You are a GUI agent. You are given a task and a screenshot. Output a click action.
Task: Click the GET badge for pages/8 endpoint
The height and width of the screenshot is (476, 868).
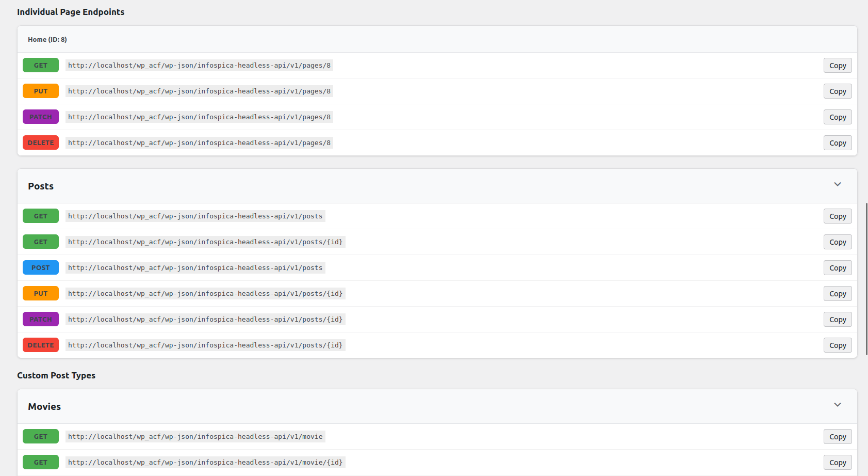[x=40, y=65]
